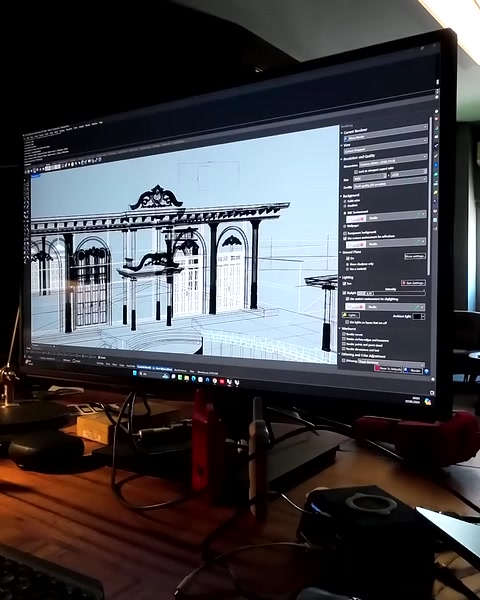This screenshot has height=600, width=480.
Task: Open the yellow panel tab in the right strip
Action: (x=436, y=192)
